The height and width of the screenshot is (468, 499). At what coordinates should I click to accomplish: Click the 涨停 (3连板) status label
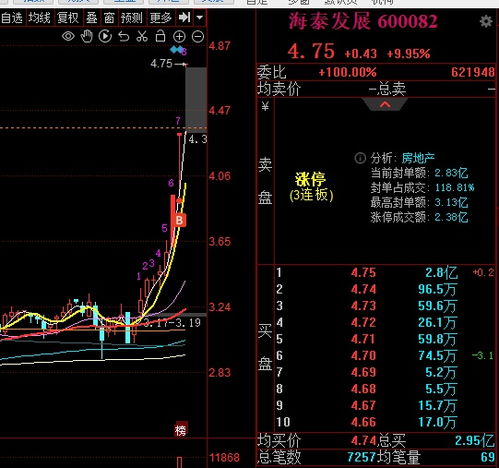[x=311, y=187]
